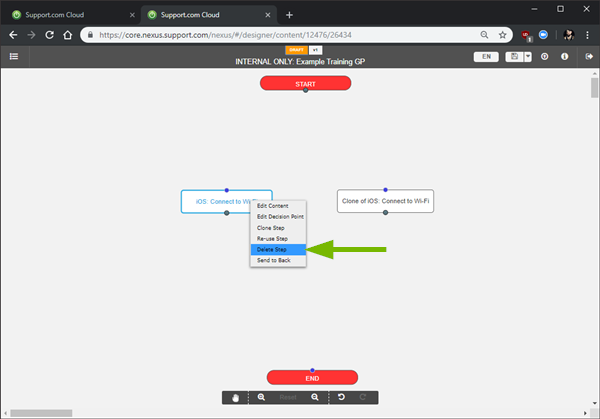Close the first Support.com Cloud tab
Viewport: 600px width, 419px height.
132,15
